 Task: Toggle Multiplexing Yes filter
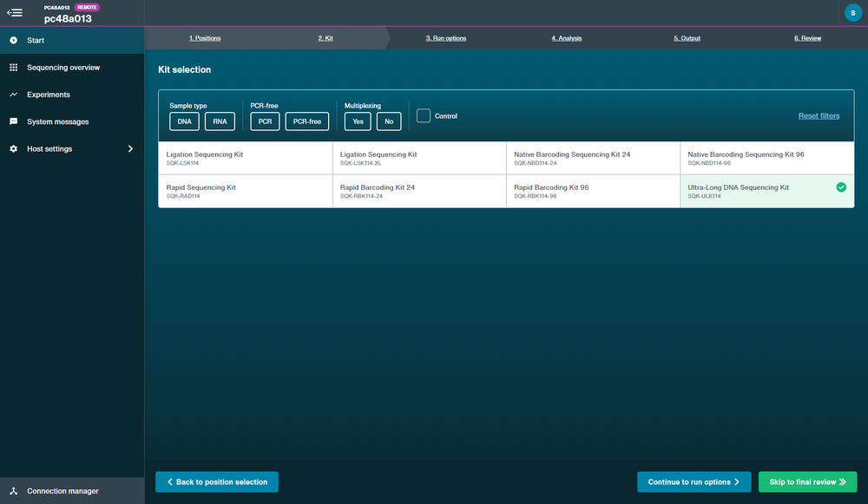[x=358, y=121]
